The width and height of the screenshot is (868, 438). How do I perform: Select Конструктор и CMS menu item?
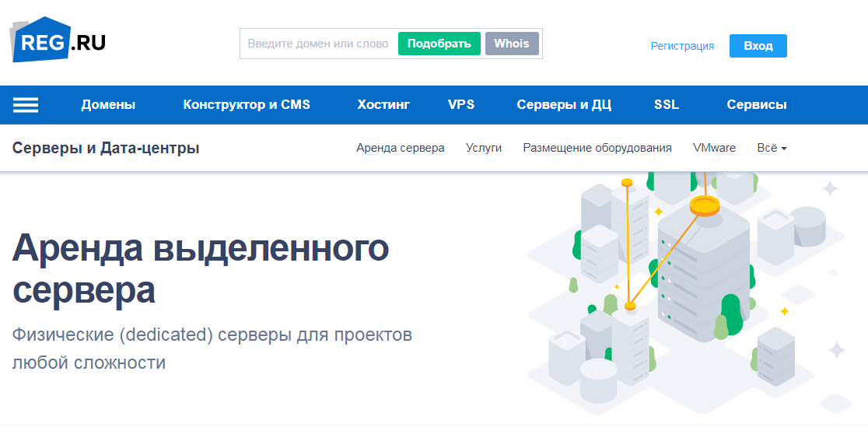pyautogui.click(x=247, y=105)
